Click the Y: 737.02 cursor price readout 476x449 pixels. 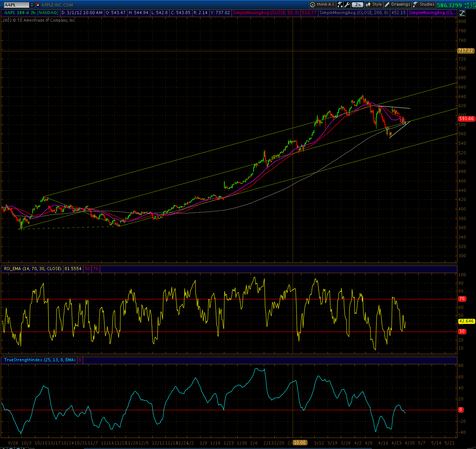pos(220,13)
